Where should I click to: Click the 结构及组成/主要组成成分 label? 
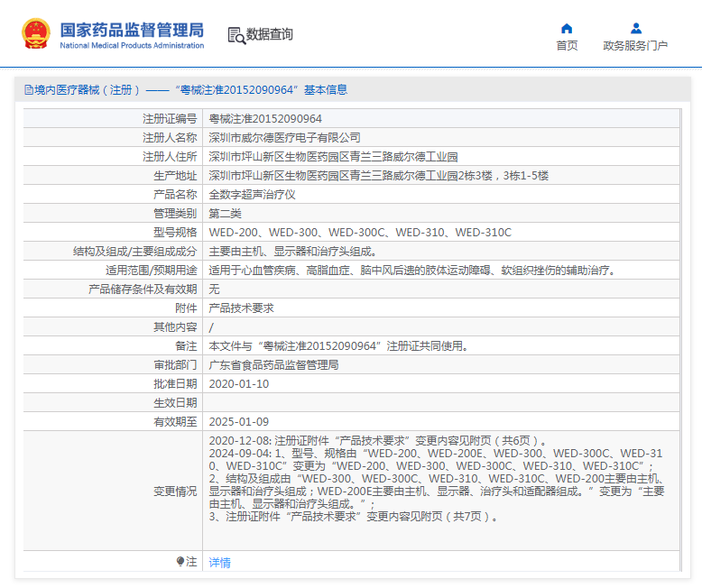point(134,252)
